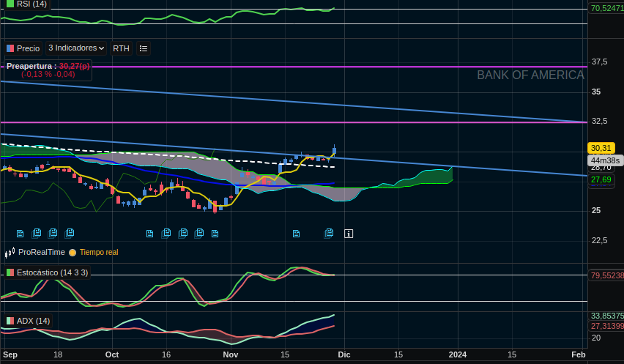624x364 pixels.
Task: Click the ADX indicator color icon
Action: pos(10,321)
